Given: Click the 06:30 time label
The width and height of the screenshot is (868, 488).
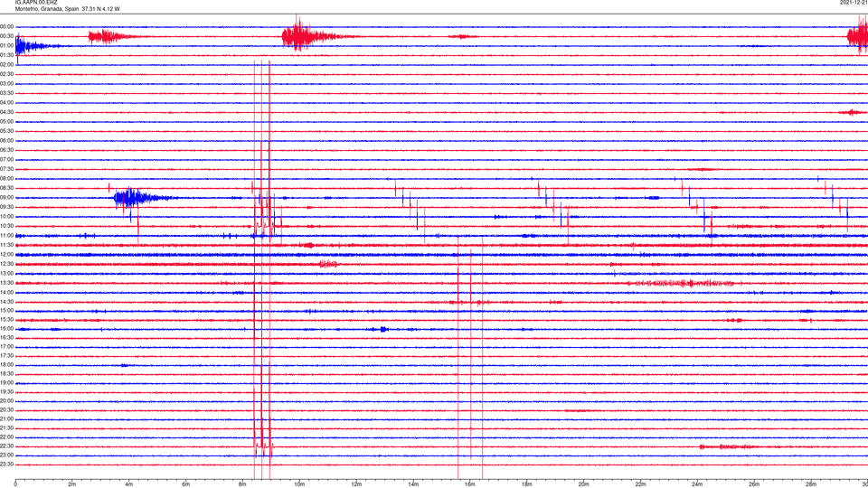Looking at the screenshot, I should click(x=6, y=150).
